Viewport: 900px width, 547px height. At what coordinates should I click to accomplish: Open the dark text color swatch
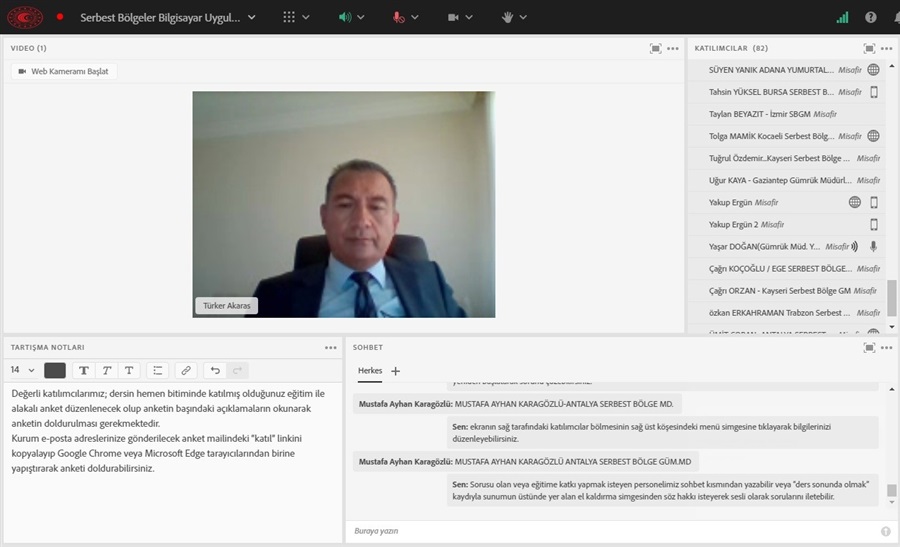(55, 370)
